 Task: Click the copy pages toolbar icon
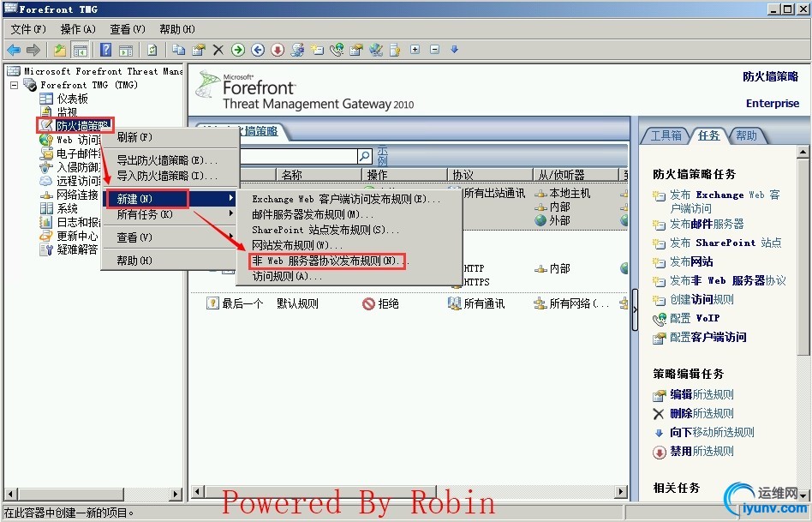tap(179, 50)
